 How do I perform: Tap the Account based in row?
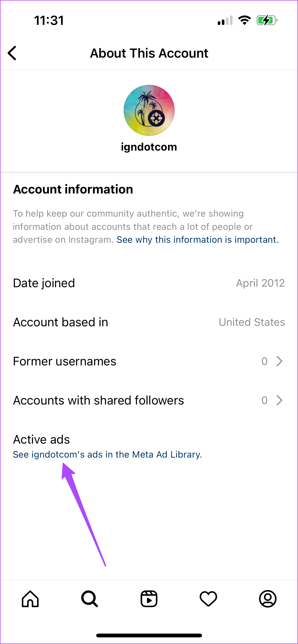click(x=149, y=322)
